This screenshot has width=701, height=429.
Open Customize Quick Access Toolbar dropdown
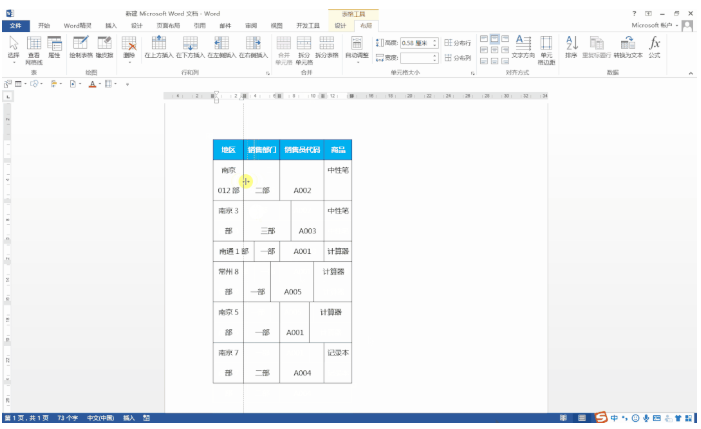click(127, 84)
